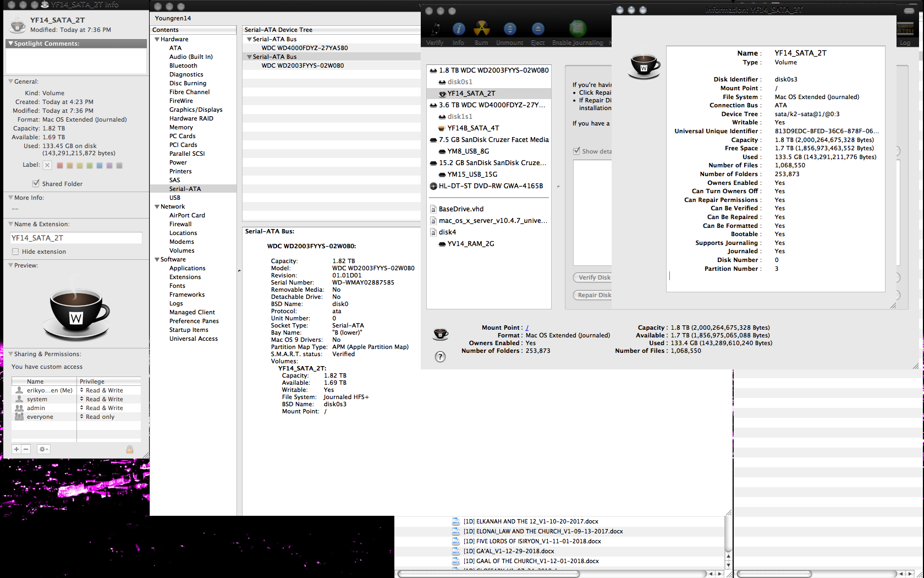Apply the red label color
The image size is (924, 578).
[60, 165]
